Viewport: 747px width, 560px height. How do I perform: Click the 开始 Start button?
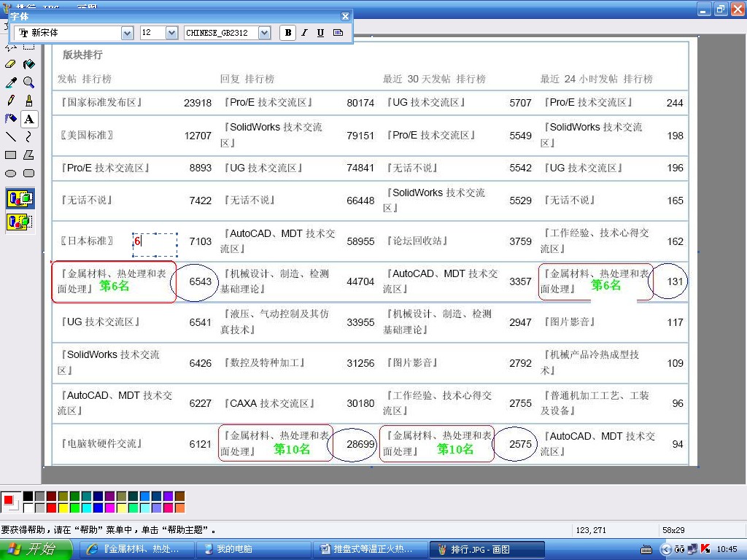[x=36, y=549]
